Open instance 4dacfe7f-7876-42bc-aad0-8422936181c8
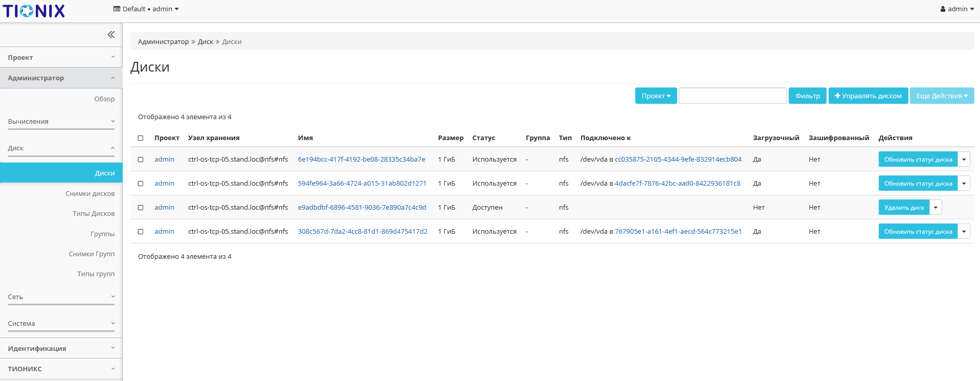Screen dimensions: 980x381 (x=678, y=183)
